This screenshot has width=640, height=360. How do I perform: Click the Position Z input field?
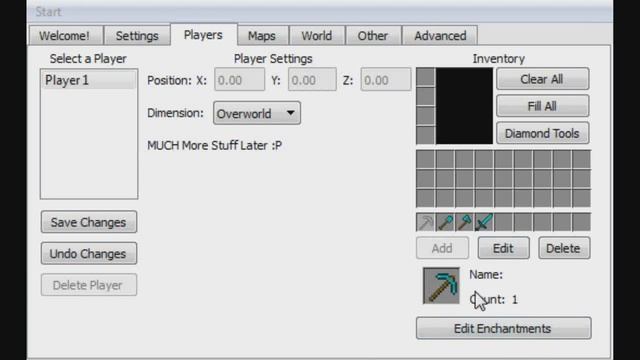point(386,80)
